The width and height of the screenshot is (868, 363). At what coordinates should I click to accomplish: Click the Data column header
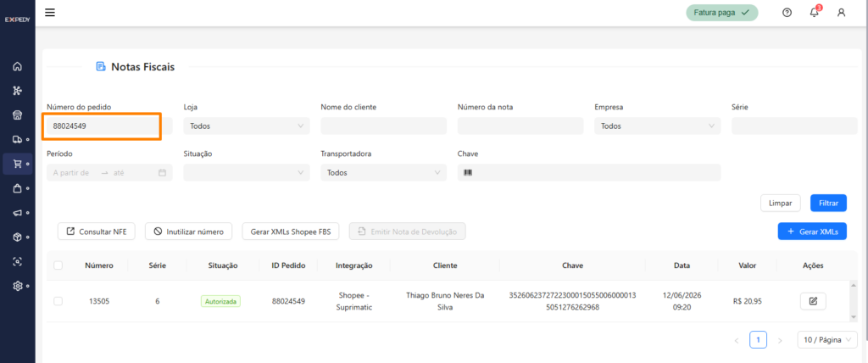(x=682, y=265)
